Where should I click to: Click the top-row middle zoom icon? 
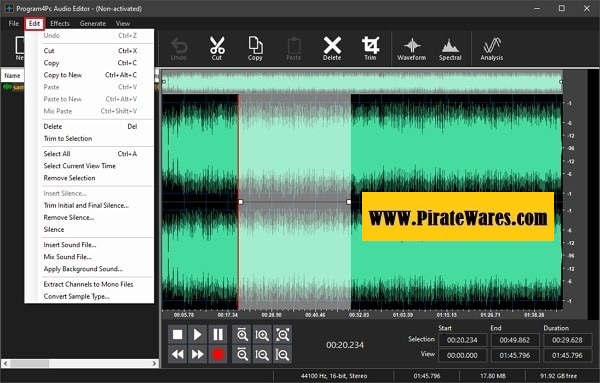(262, 335)
